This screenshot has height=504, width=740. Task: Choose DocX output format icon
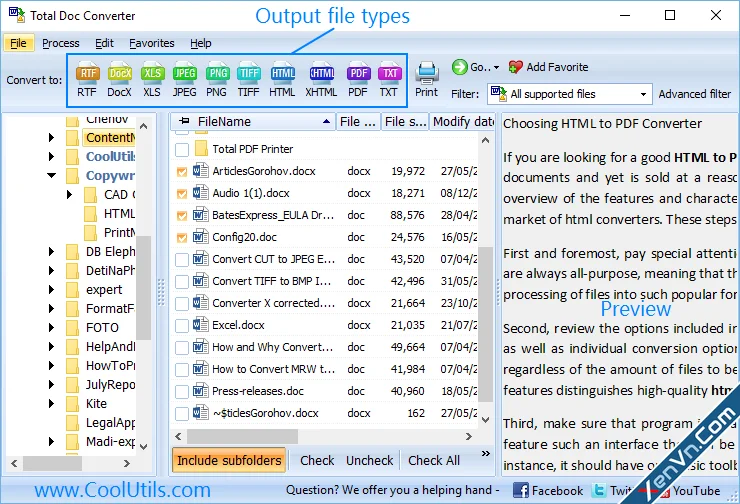click(119, 79)
